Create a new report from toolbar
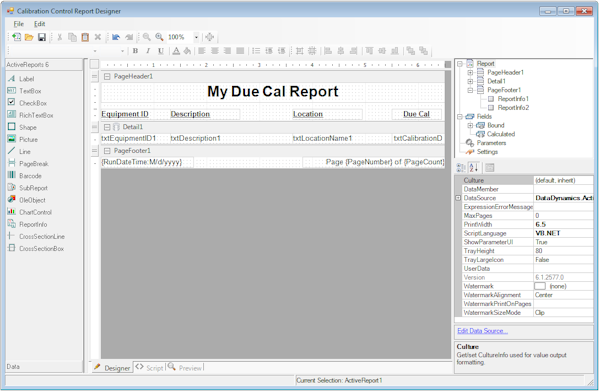 coord(16,37)
